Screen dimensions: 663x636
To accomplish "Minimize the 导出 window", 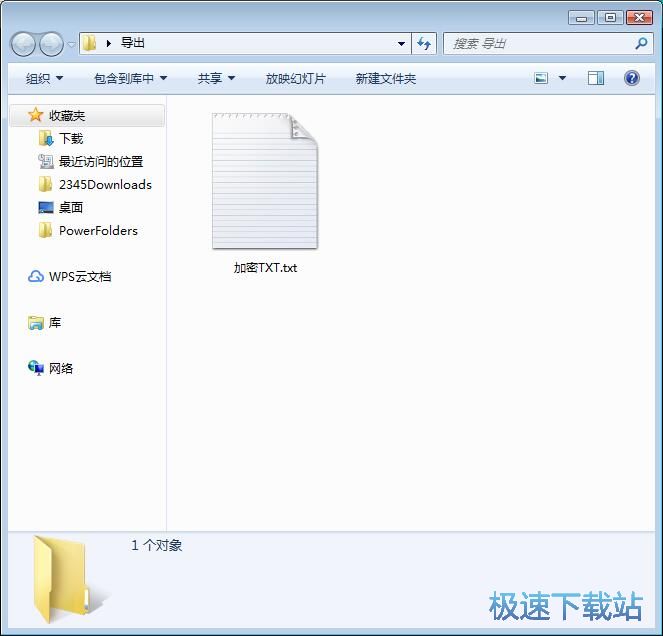I will click(581, 18).
